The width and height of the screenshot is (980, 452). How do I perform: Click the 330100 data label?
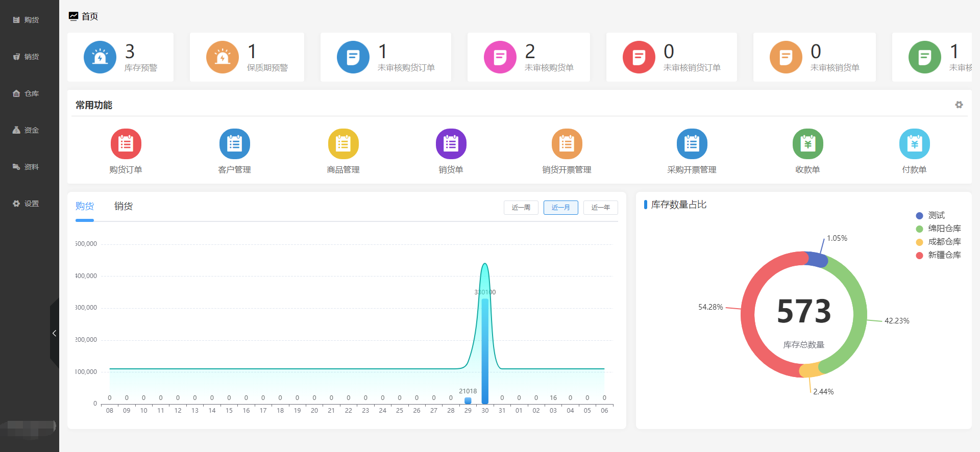pos(485,292)
